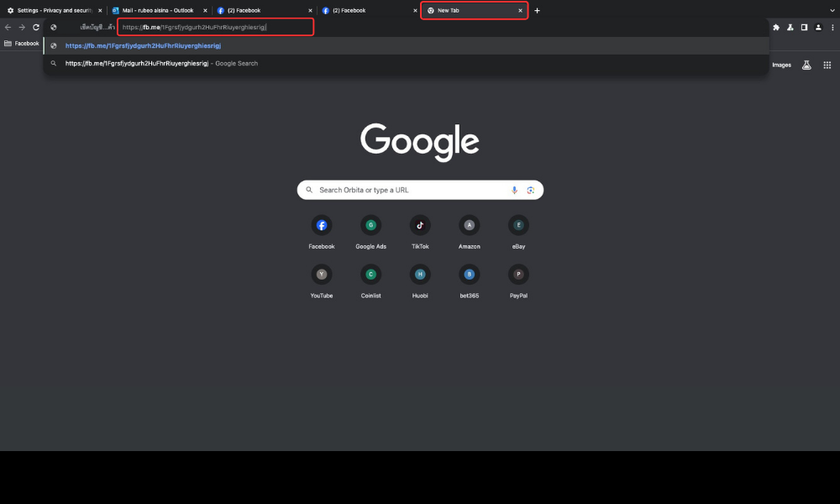Open the eBay shortcut
Image resolution: width=840 pixels, height=504 pixels.
point(518,233)
